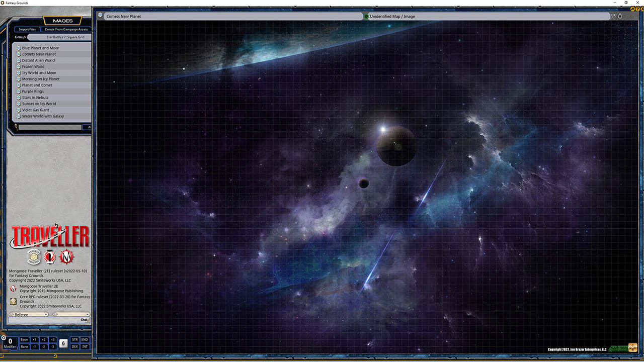
Task: Open the Frozen World image from the Images list
Action: [x=33, y=66]
